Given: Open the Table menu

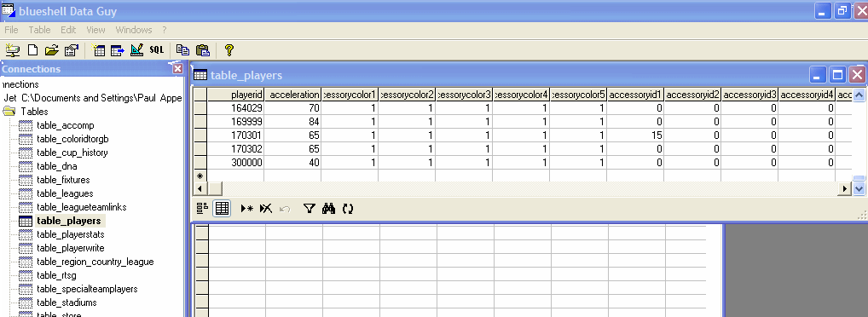Looking at the screenshot, I should (39, 30).
